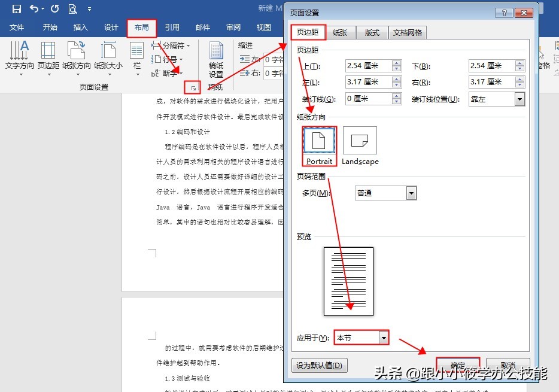Switch to the 插入 ribbon tab
The width and height of the screenshot is (559, 392).
(x=80, y=28)
